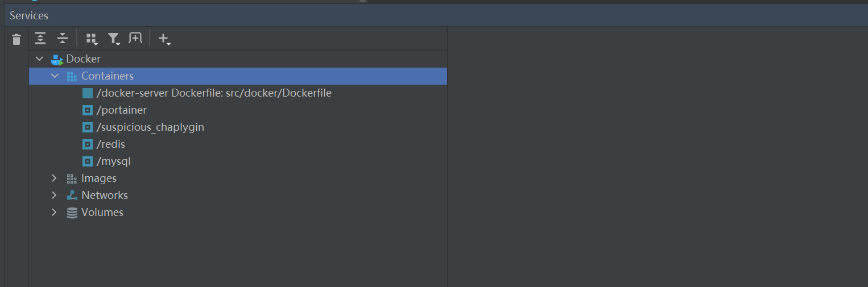Open the Group By options icon

(92, 39)
